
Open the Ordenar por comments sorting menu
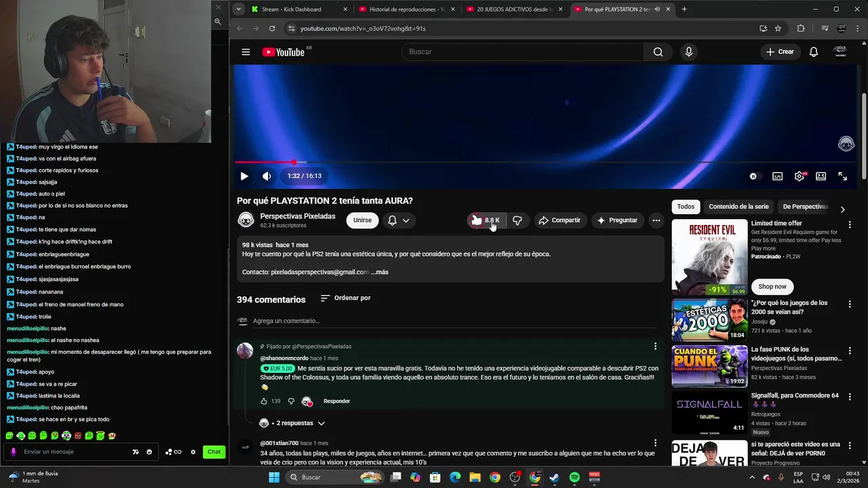pos(345,298)
